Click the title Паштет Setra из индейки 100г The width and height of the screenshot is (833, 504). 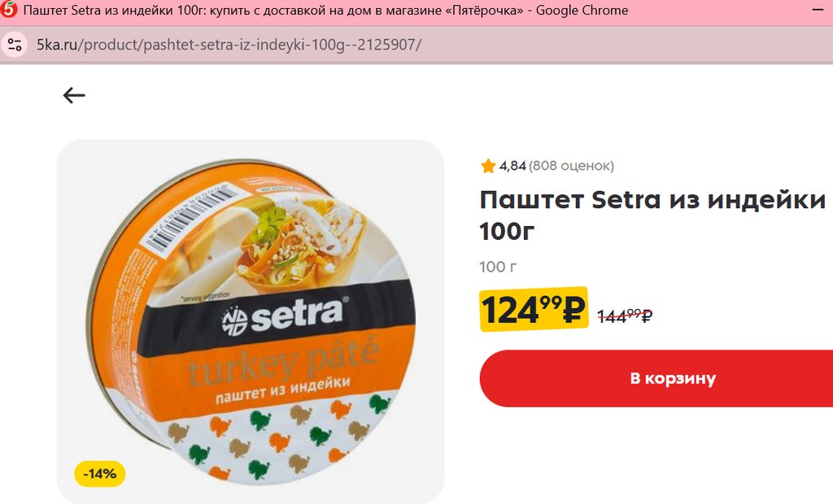point(653,215)
